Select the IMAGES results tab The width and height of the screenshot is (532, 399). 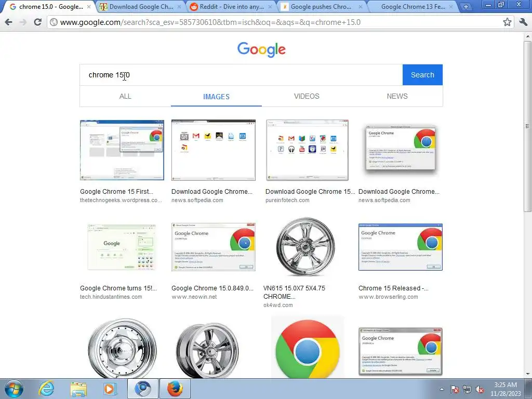point(216,97)
